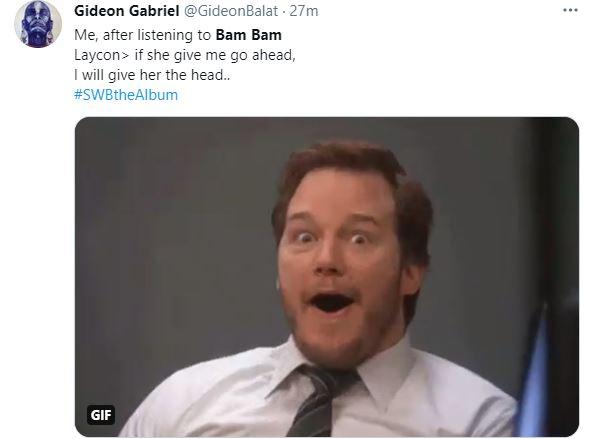Click the separator dot before 27m
This screenshot has height=439, width=596.
[x=284, y=11]
